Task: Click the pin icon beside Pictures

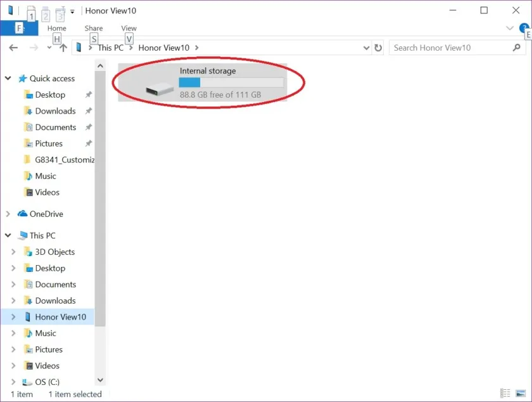Action: pyautogui.click(x=89, y=143)
